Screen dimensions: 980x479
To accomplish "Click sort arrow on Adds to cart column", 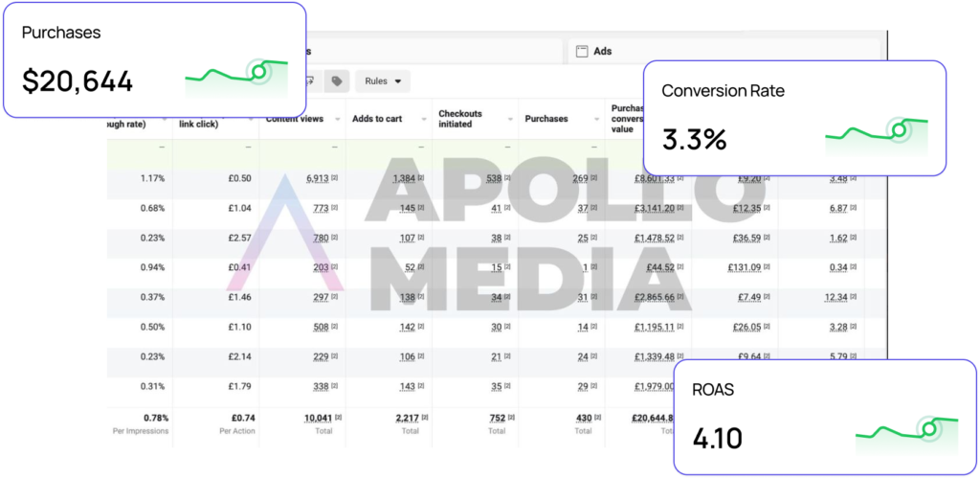I will tap(422, 120).
